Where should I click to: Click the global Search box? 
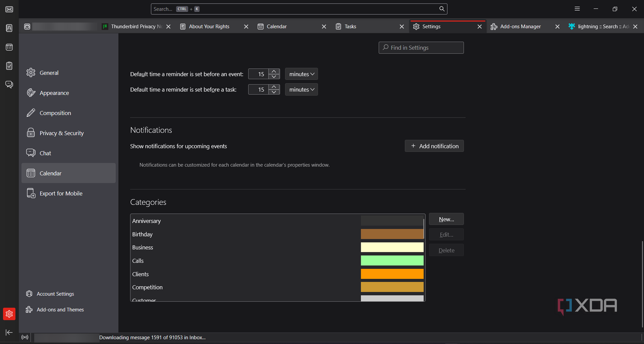point(299,9)
